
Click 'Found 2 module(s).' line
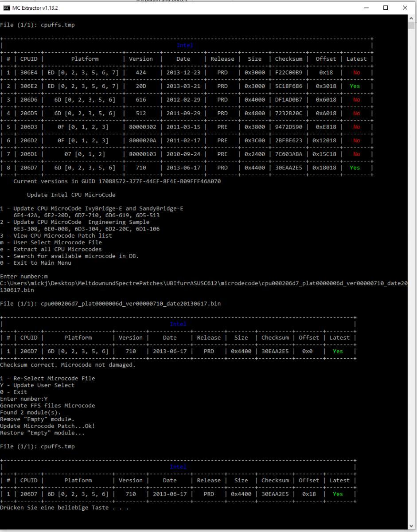point(31,412)
